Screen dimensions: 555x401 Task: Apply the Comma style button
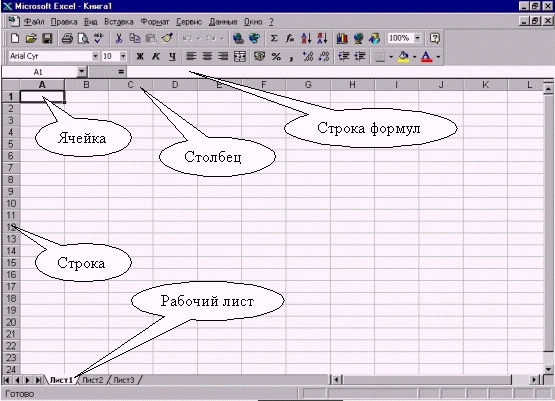(291, 56)
